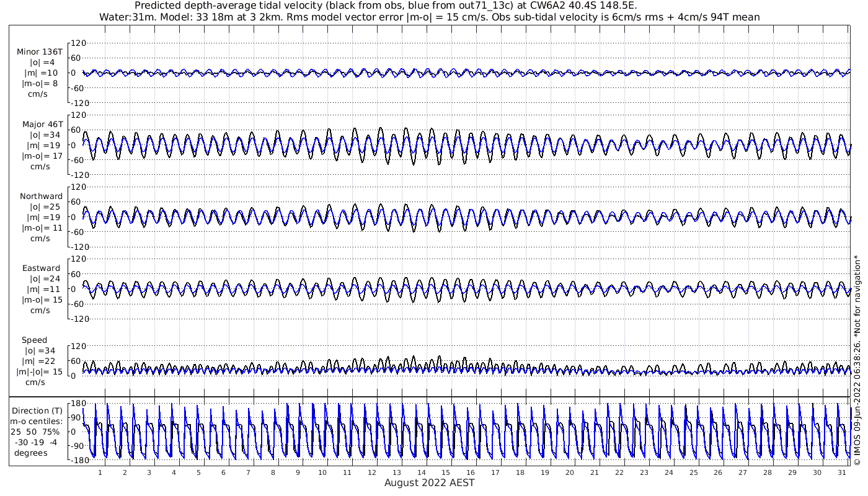Click the '25 50 75%' centile header

point(35,432)
